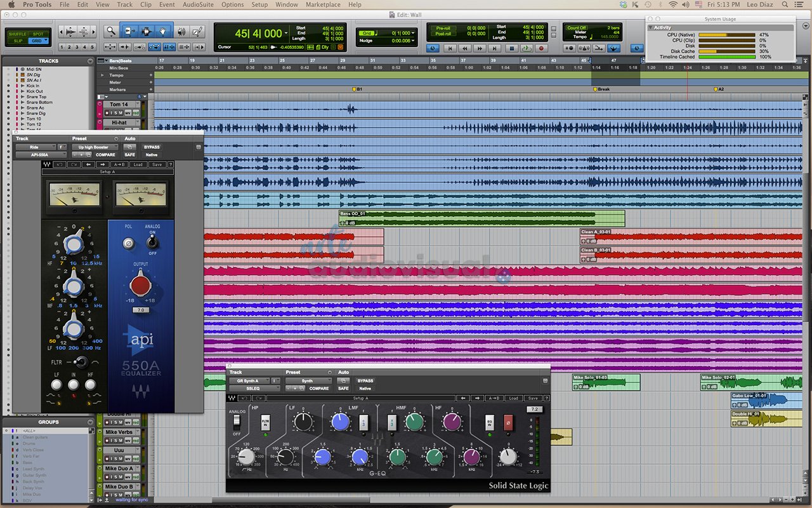Click the Break marker in the ruler
Viewport: 812px width, 508px height.
pos(601,90)
